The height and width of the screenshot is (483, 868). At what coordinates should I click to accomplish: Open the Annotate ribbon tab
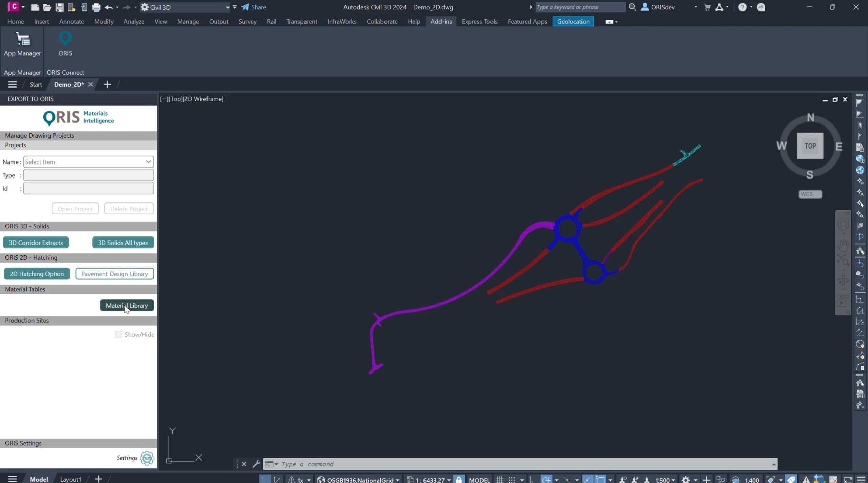click(72, 21)
